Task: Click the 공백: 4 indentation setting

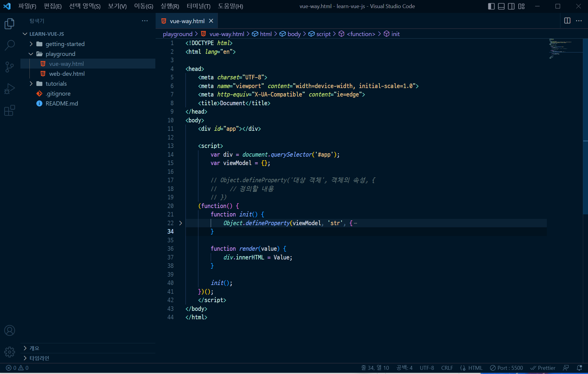Action: [404, 368]
